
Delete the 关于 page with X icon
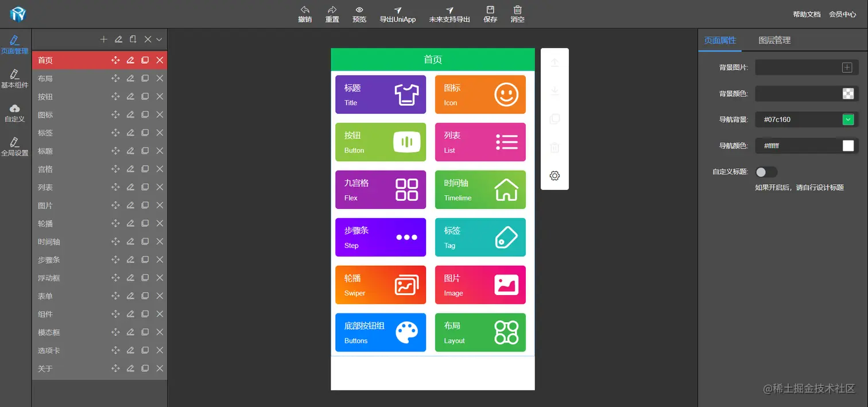click(160, 368)
